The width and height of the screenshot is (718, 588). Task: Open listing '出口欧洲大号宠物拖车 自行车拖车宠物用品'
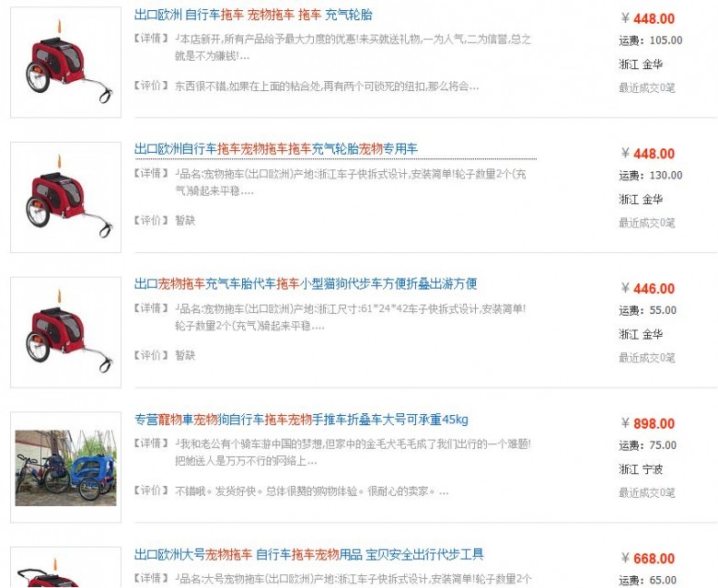tap(309, 554)
